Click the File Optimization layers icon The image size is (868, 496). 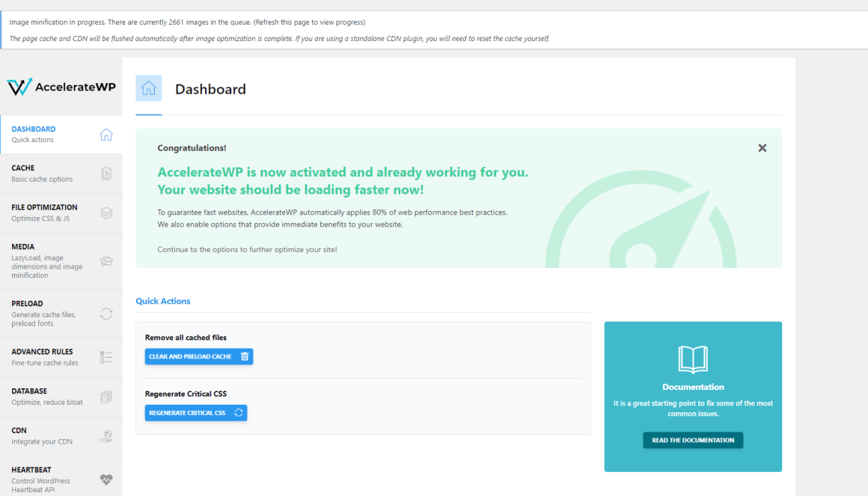(106, 213)
